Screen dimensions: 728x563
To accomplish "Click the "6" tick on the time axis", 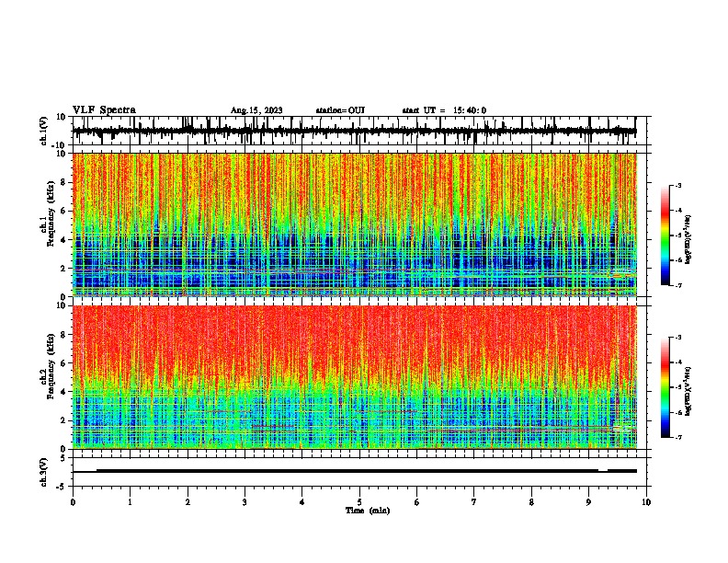I will pos(416,502).
